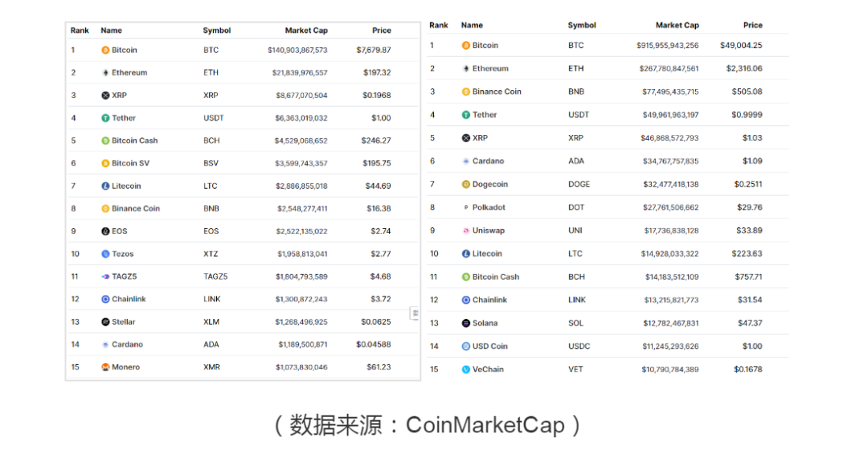Screen dimensions: 868x450
Task: Open the Polkadot coin name link
Action: click(x=489, y=207)
